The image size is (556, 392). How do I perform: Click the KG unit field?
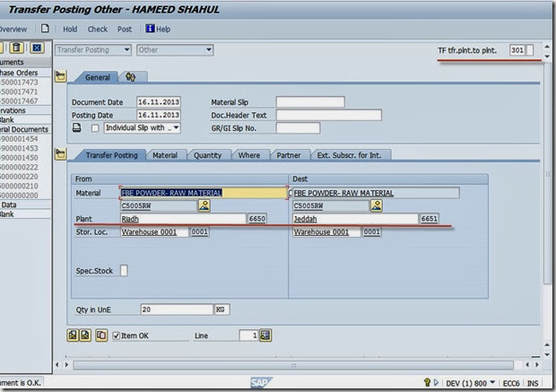[x=222, y=309]
